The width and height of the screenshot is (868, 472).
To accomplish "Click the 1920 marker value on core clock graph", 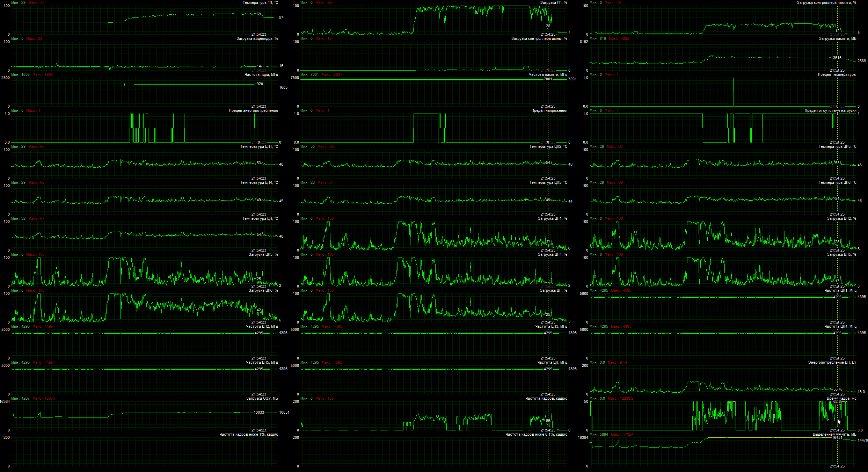I will 259,84.
